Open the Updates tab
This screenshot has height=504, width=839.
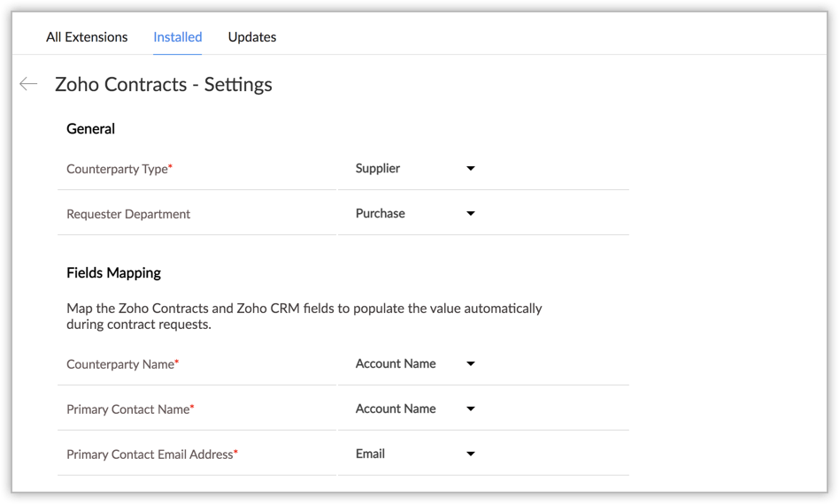252,37
